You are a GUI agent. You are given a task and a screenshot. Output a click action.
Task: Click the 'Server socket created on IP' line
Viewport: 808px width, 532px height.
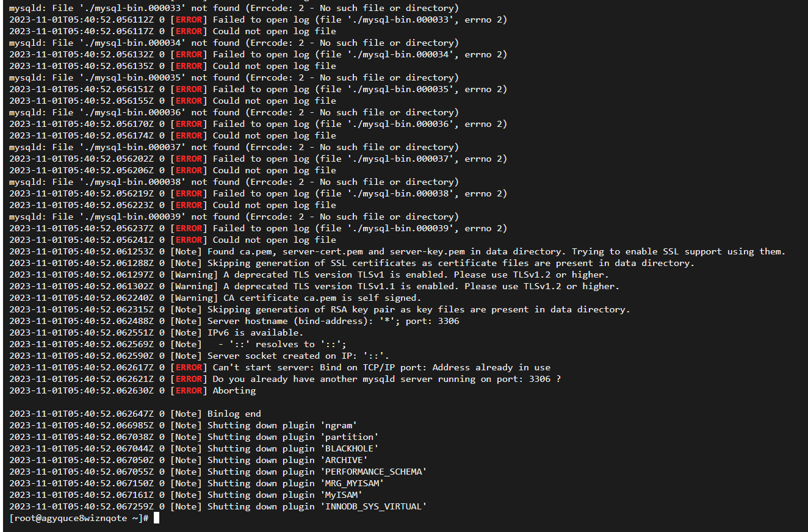[x=199, y=356]
